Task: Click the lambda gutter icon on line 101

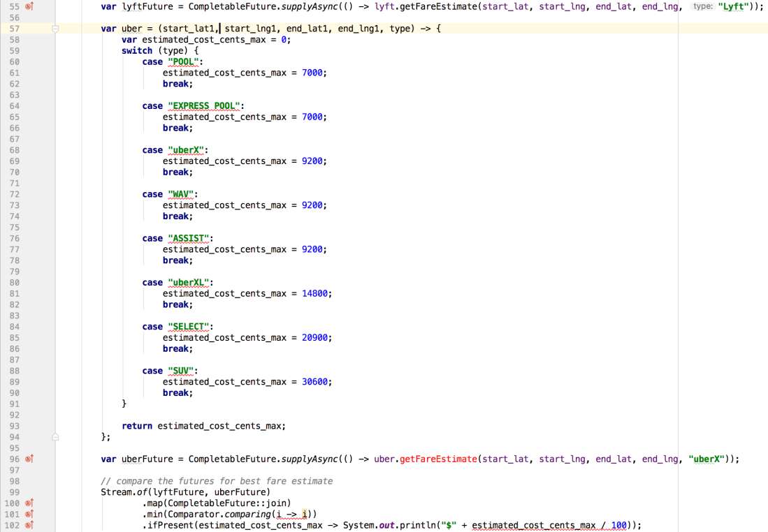Action: pyautogui.click(x=29, y=514)
